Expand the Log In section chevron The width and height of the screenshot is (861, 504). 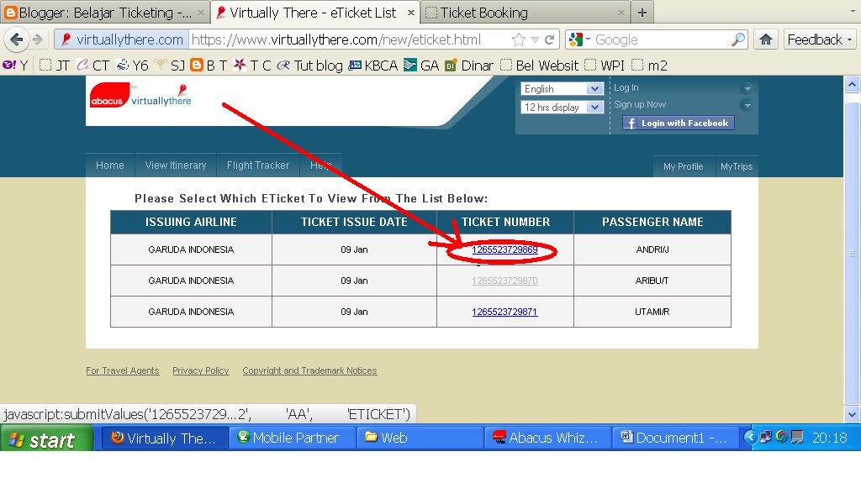pos(746,87)
